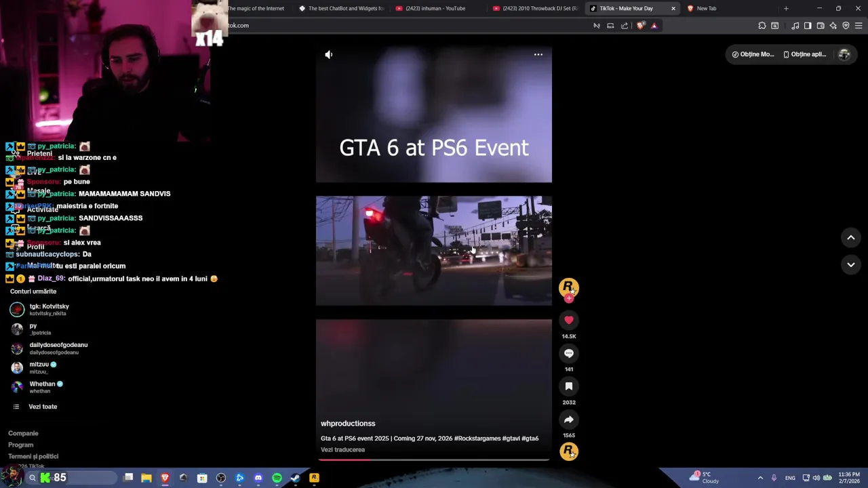
Task: Click the #Rockstargames hashtag
Action: [x=477, y=439]
